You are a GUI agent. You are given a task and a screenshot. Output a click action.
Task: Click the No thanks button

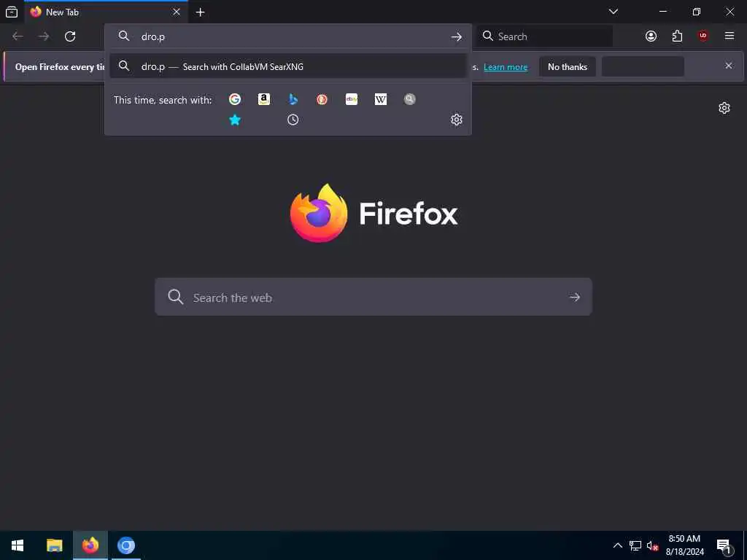[x=568, y=66]
